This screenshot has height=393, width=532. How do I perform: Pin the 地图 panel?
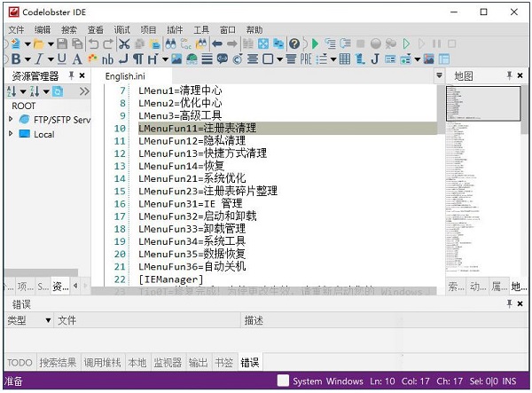coord(509,75)
